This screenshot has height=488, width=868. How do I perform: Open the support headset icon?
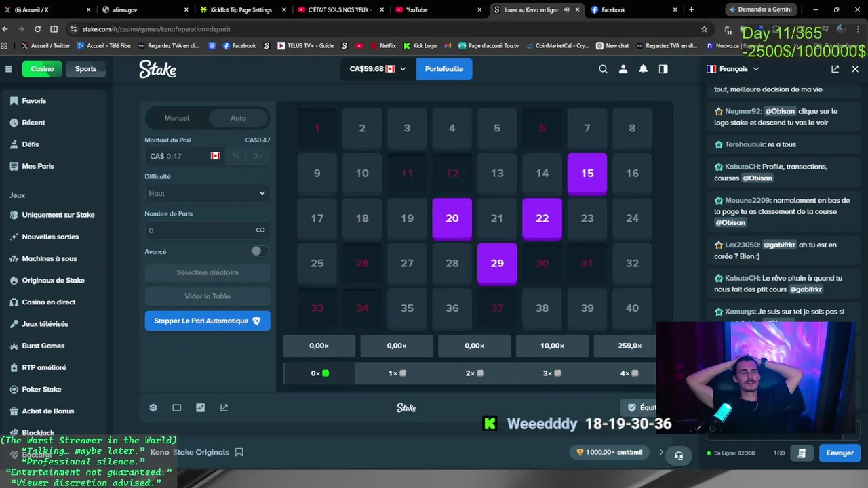[679, 455]
